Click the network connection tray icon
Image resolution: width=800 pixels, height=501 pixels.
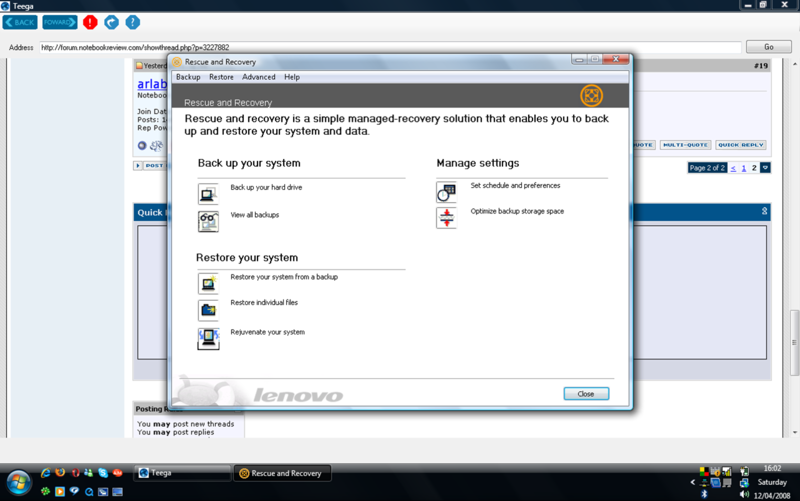[744, 482]
